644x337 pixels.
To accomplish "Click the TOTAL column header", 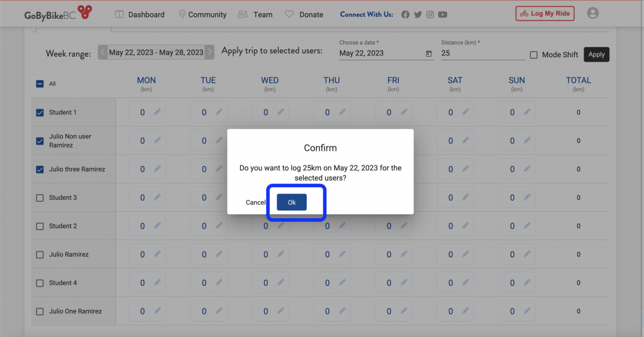I will tap(579, 80).
